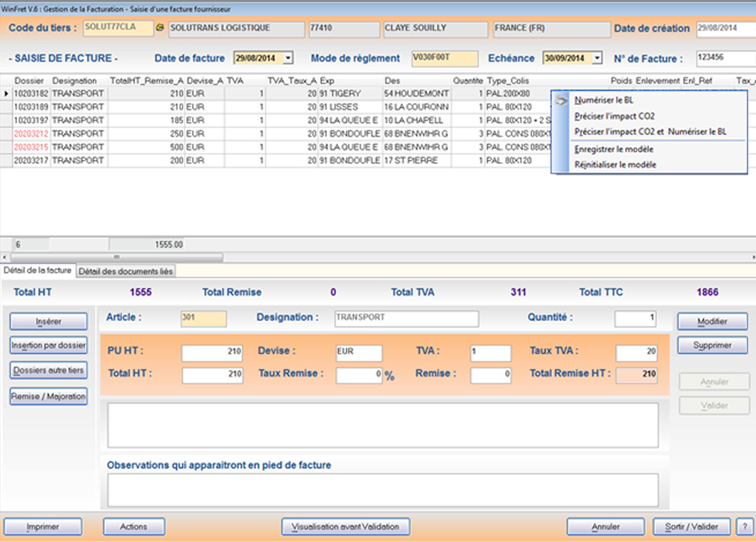Click Sortir / Valider button
The height and width of the screenshot is (542, 756).
click(691, 527)
